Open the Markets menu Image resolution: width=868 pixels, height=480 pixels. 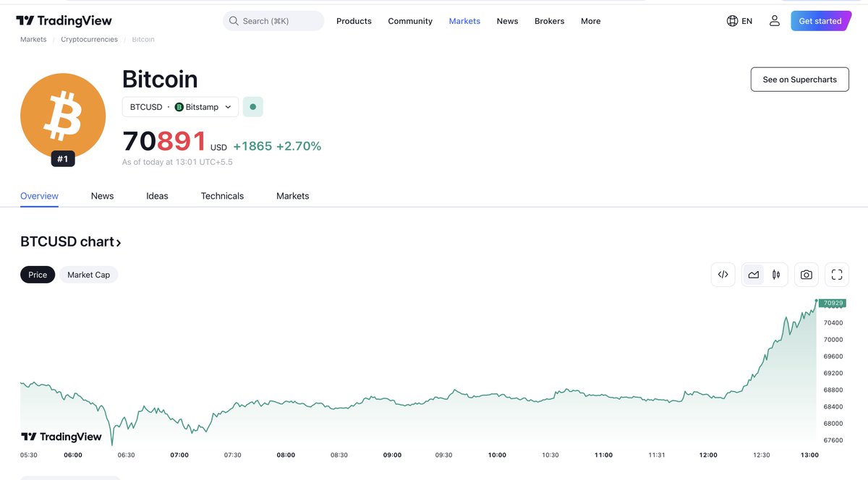tap(464, 21)
